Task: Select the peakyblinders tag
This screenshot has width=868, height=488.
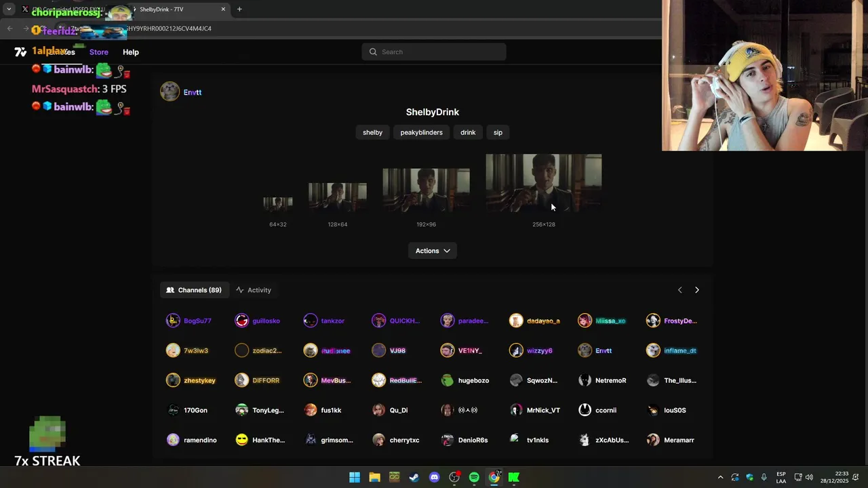Action: point(421,132)
